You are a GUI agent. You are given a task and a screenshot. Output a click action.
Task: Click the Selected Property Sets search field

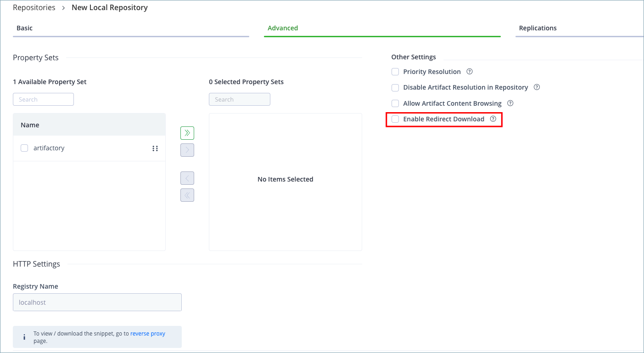click(239, 99)
